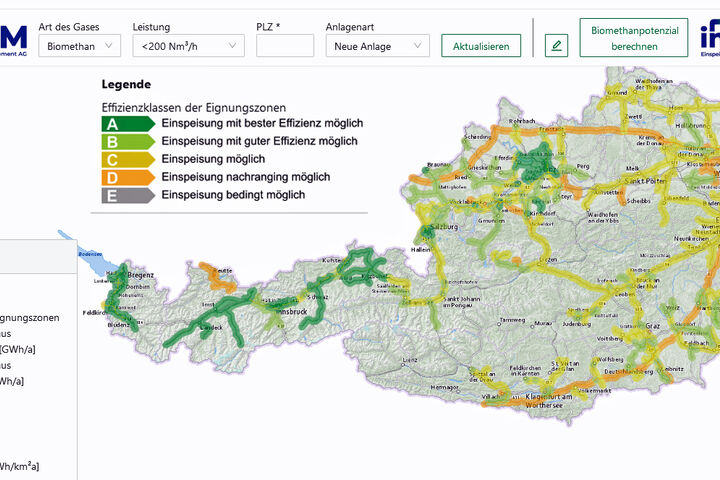Click 'Einspeisung möglich' legend text for class C
Image resolution: width=720 pixels, height=480 pixels.
coord(213,159)
